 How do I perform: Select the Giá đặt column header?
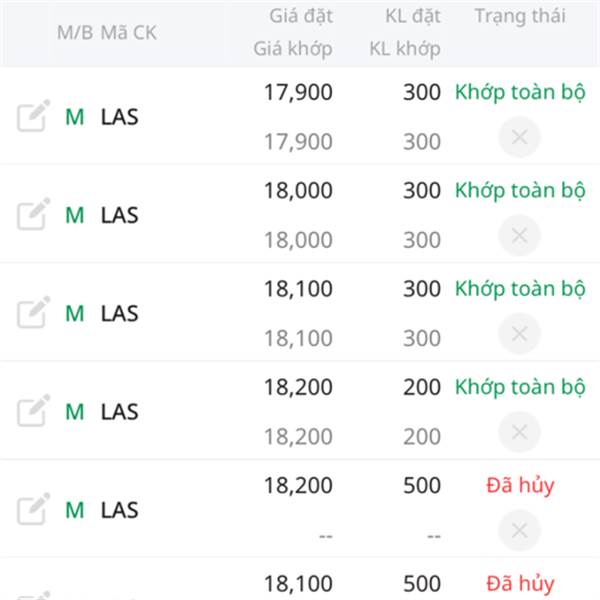[x=301, y=16]
